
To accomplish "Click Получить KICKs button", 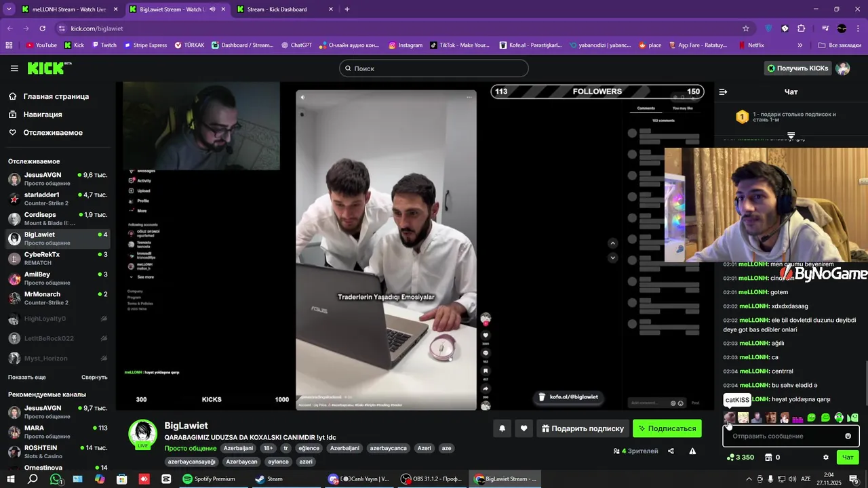I will (797, 68).
